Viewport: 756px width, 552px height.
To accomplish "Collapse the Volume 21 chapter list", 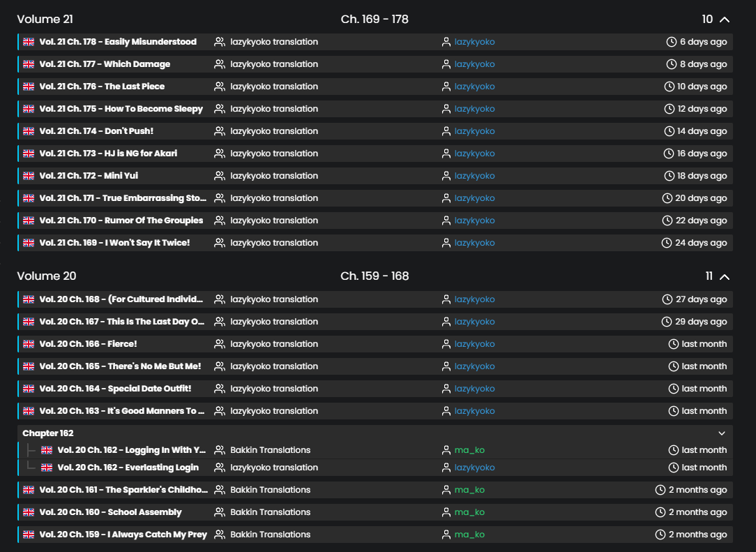I will point(724,20).
